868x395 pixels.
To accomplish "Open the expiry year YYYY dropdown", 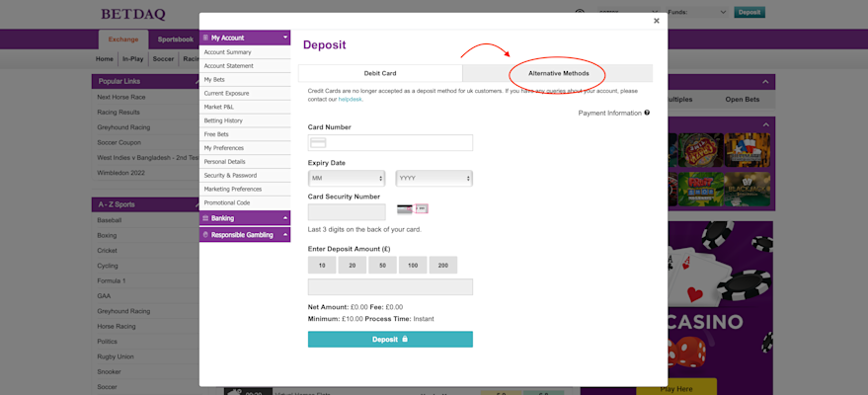I will pos(434,179).
